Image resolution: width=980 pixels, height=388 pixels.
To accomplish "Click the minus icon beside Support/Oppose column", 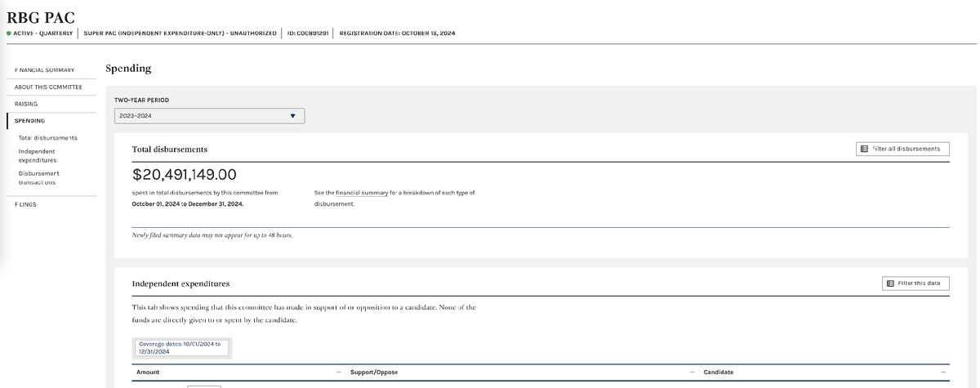I will (693, 372).
